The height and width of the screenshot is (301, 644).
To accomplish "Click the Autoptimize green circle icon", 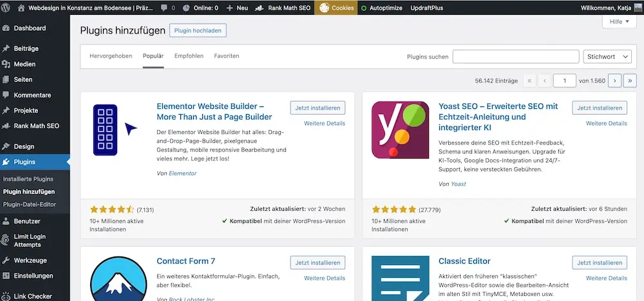I will [364, 8].
